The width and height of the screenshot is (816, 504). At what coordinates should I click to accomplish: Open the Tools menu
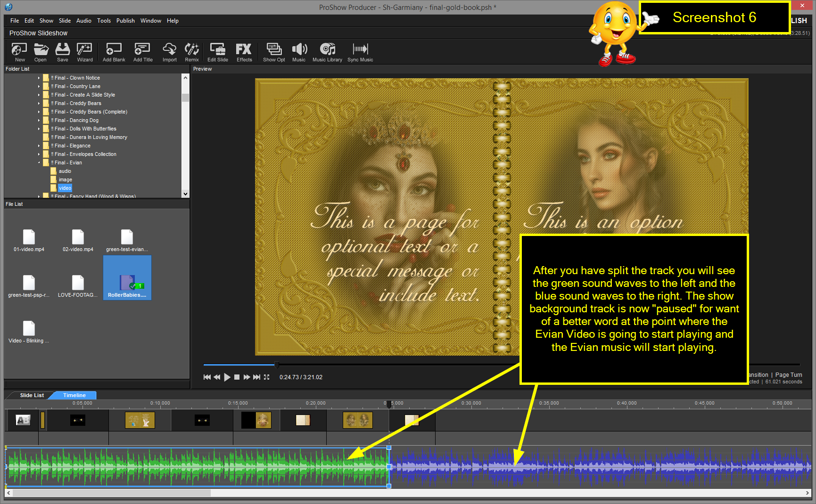pos(104,21)
